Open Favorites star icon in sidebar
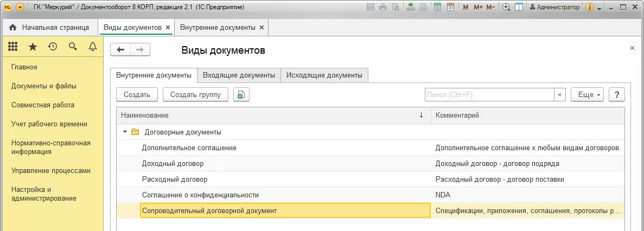This screenshot has width=644, height=231. tap(33, 47)
